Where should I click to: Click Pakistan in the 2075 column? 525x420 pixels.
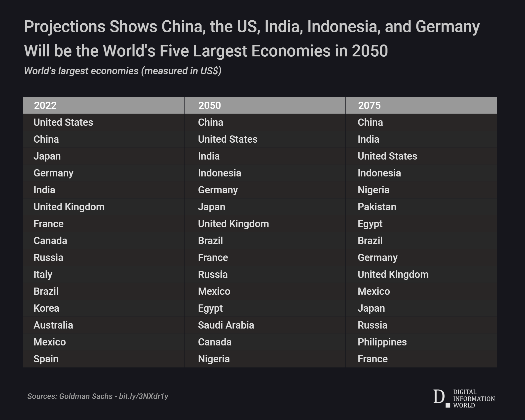[377, 207]
